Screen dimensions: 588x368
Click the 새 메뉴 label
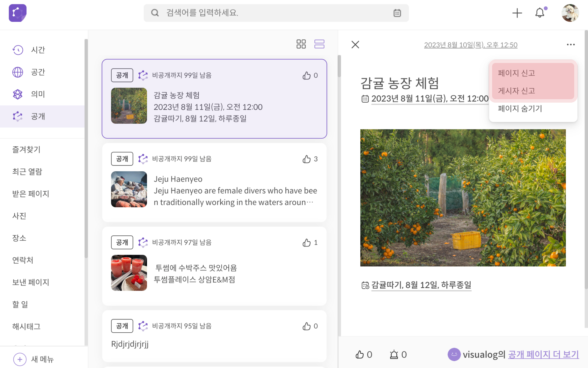pyautogui.click(x=42, y=359)
